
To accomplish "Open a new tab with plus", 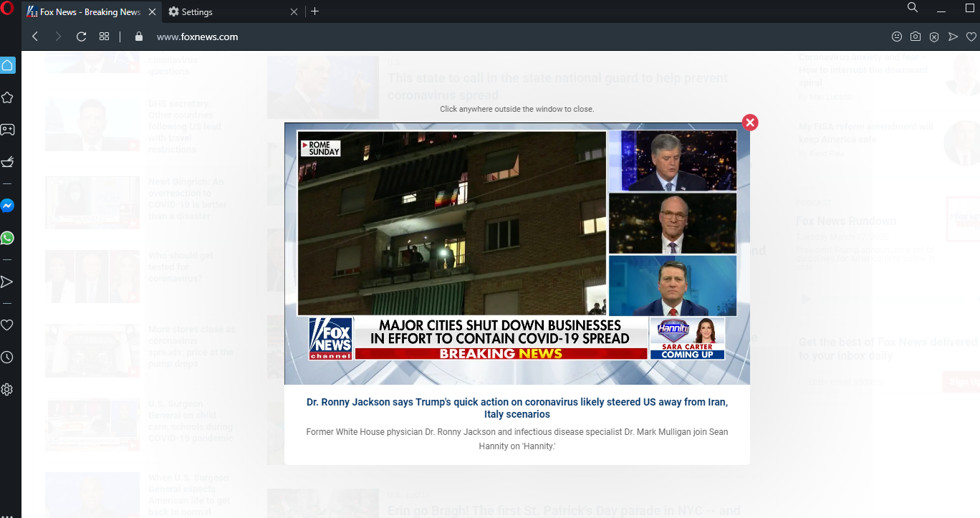I will [x=314, y=11].
